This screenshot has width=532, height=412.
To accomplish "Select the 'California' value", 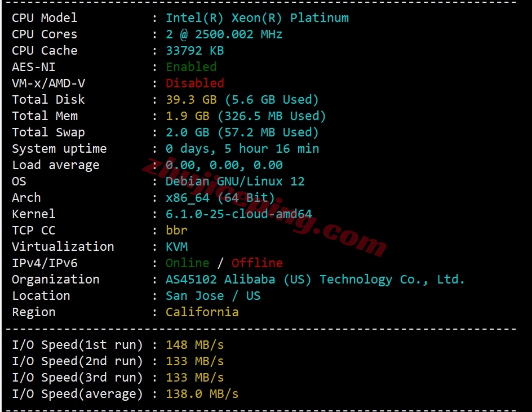I will (202, 312).
